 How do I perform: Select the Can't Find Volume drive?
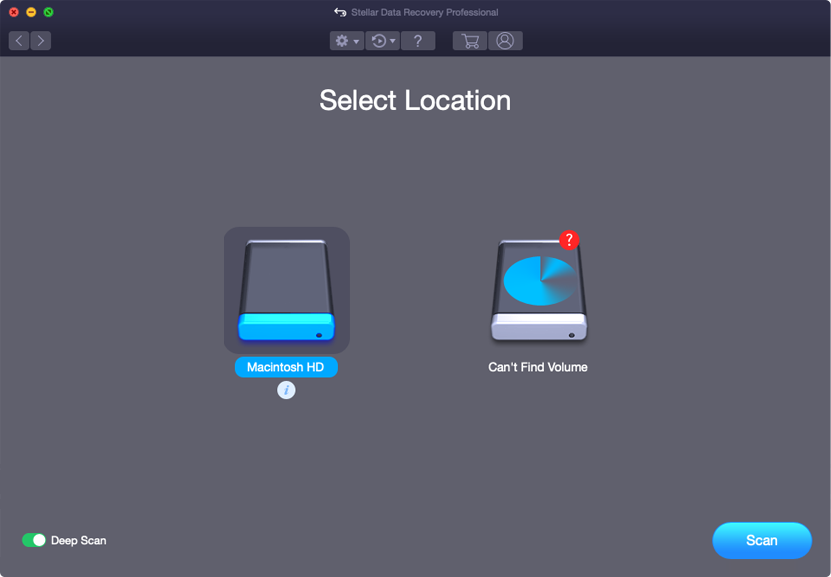539,290
